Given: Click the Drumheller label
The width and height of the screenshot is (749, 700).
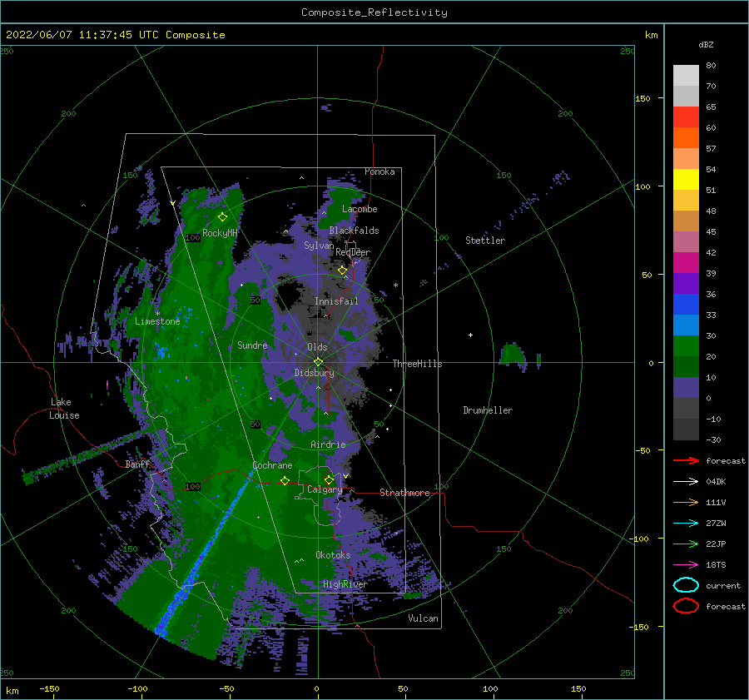Looking at the screenshot, I should point(488,410).
